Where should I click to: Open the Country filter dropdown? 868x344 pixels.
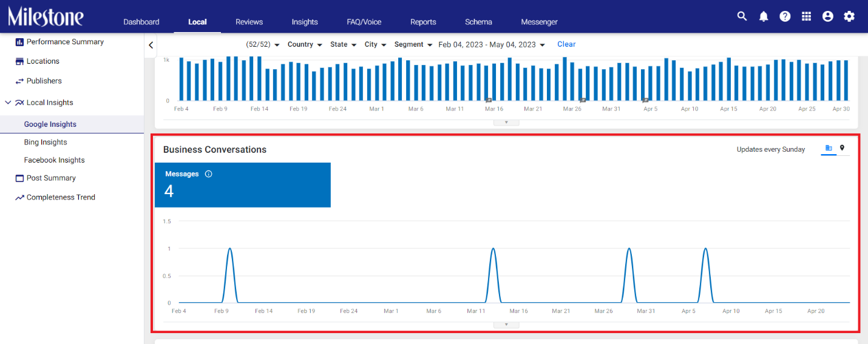[305, 44]
